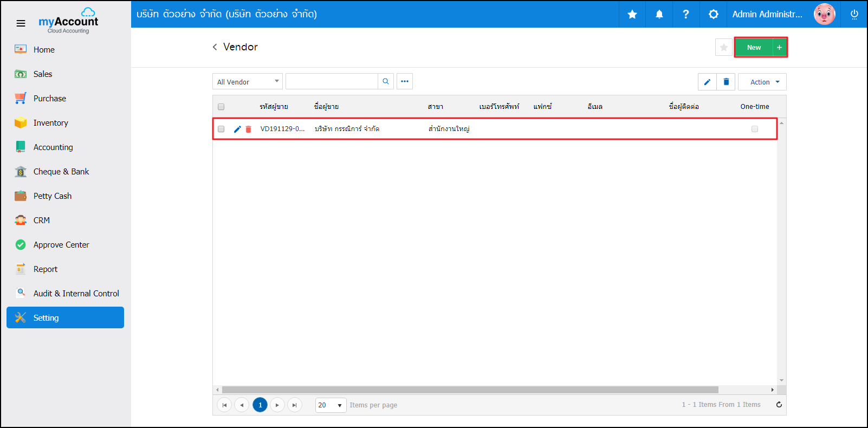Click the Cheque & Bank building icon

[21, 171]
